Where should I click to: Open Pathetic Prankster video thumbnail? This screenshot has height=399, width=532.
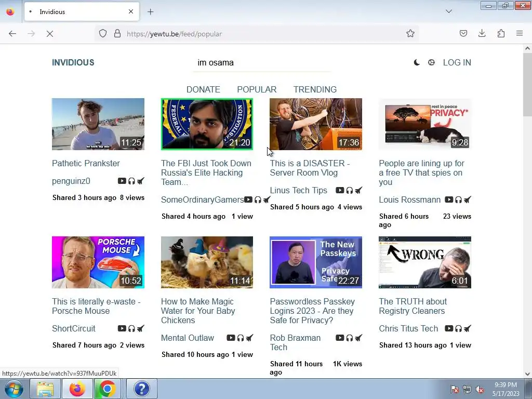(x=98, y=124)
